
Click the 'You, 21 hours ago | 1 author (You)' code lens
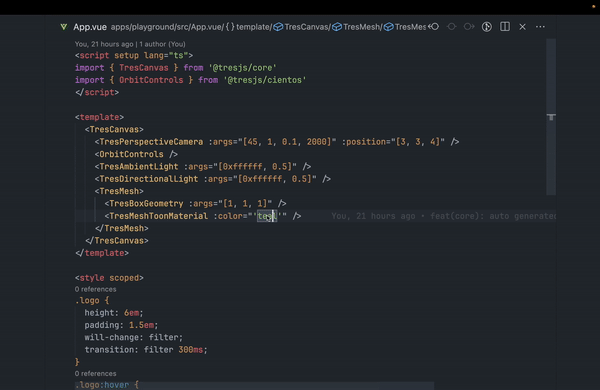tap(130, 44)
